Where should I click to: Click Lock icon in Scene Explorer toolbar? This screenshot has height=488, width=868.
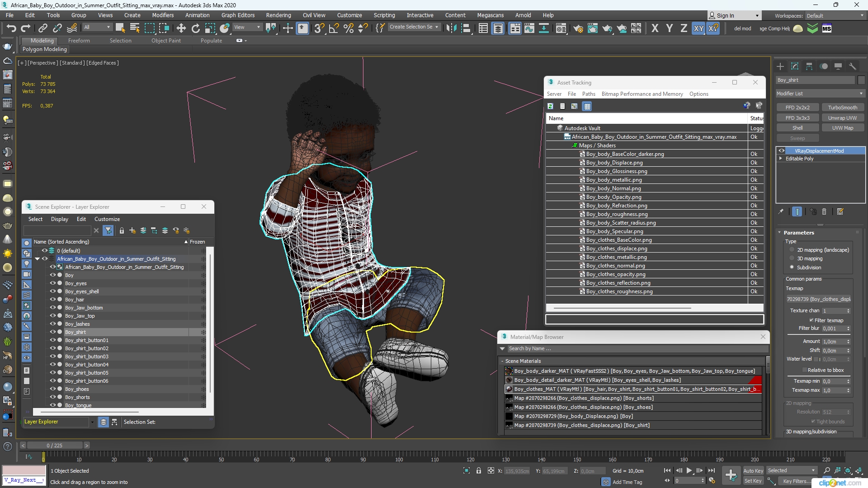tap(122, 230)
